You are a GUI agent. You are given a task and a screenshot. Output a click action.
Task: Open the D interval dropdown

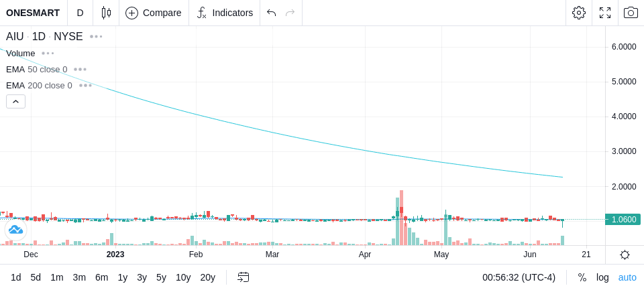click(x=80, y=13)
